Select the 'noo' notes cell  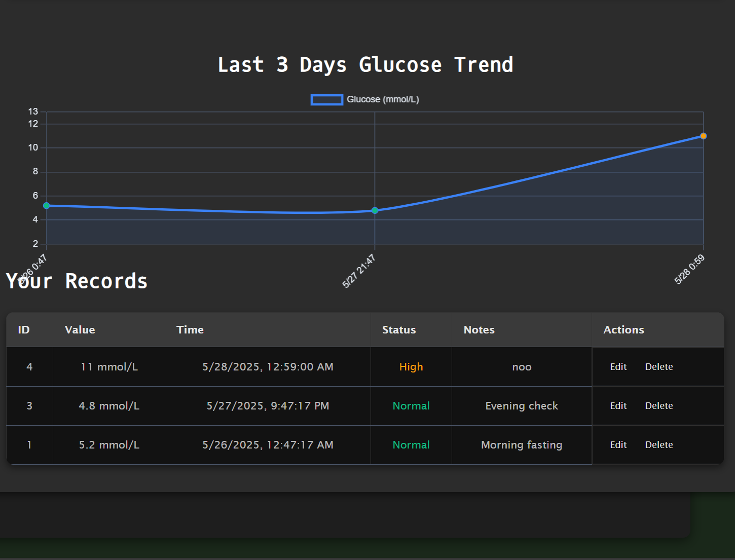(522, 367)
